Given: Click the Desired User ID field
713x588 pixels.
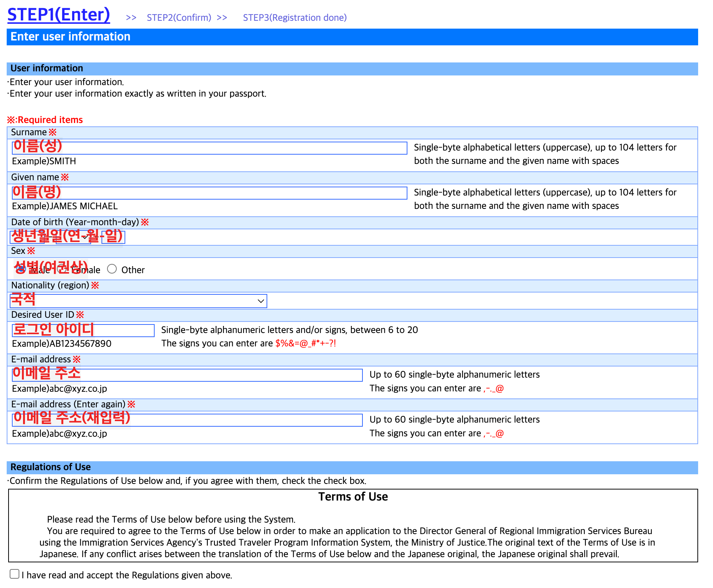Looking at the screenshot, I should tap(83, 330).
